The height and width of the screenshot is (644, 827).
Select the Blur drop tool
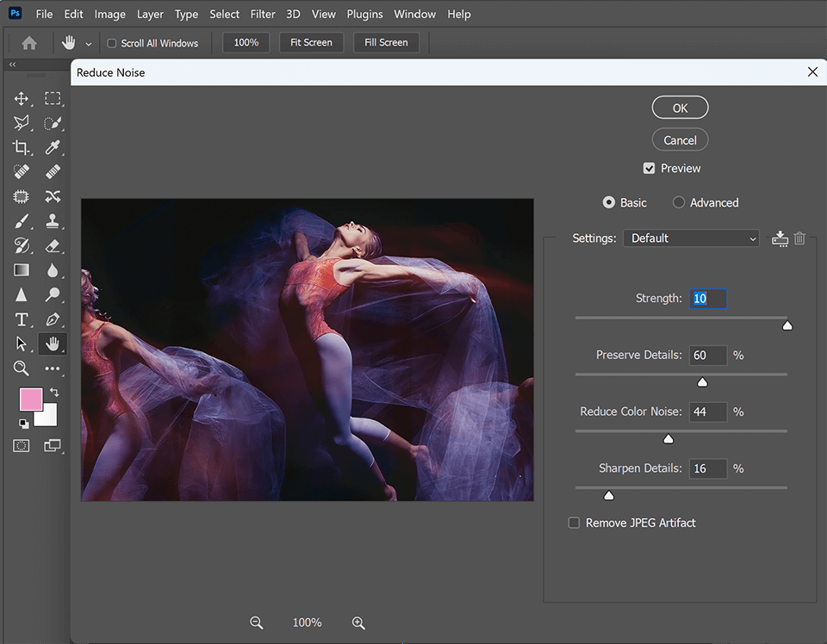tap(53, 269)
